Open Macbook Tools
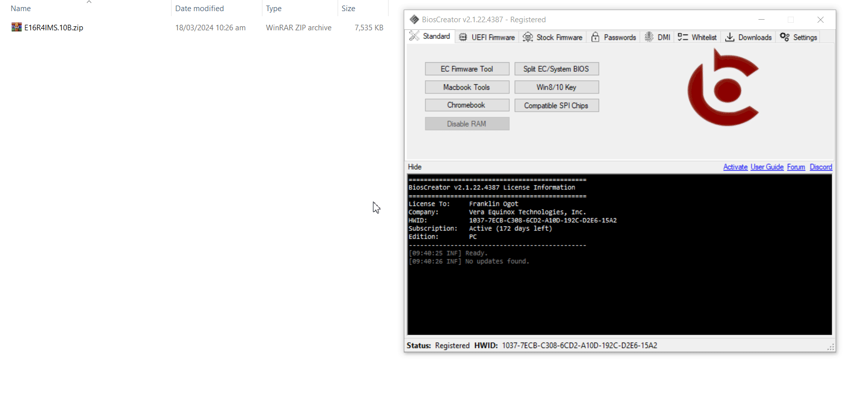868x397 pixels. pyautogui.click(x=467, y=87)
